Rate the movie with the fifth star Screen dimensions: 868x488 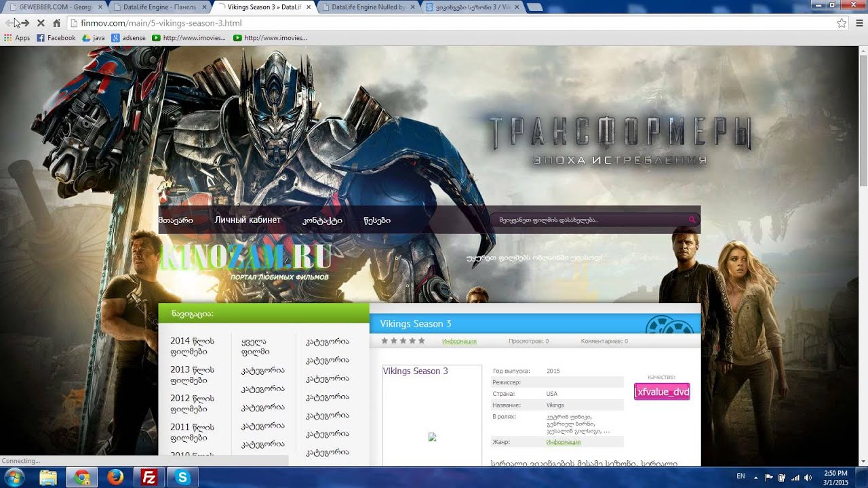coord(421,340)
